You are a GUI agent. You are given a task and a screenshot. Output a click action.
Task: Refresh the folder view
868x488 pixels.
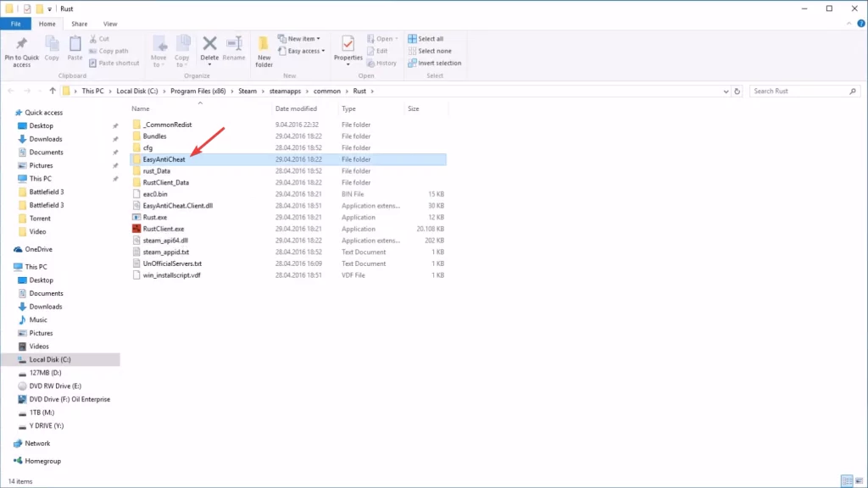coord(738,91)
